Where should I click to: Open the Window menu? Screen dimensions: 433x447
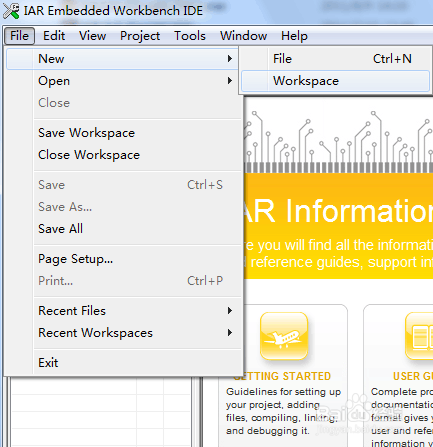pyautogui.click(x=243, y=36)
